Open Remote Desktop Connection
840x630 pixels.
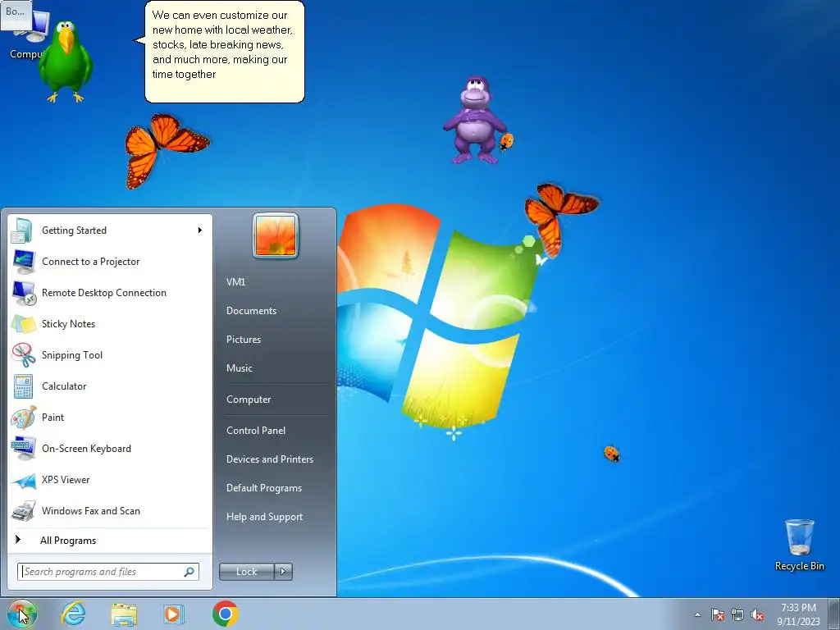[x=110, y=293]
